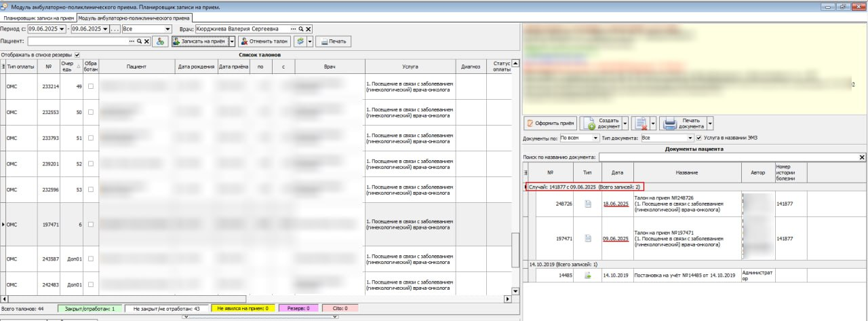This screenshot has width=868, height=321.
Task: Click Создать документ button
Action: pyautogui.click(x=601, y=123)
